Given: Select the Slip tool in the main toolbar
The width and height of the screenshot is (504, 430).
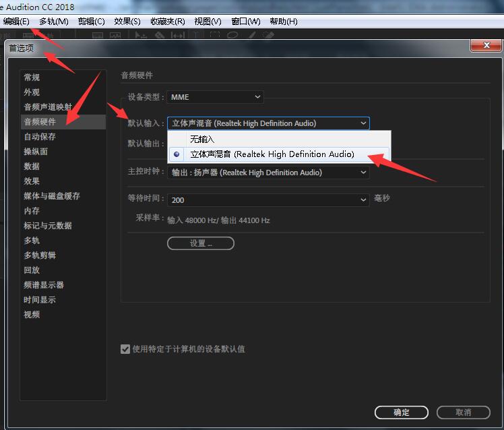Looking at the screenshot, I should point(178,35).
